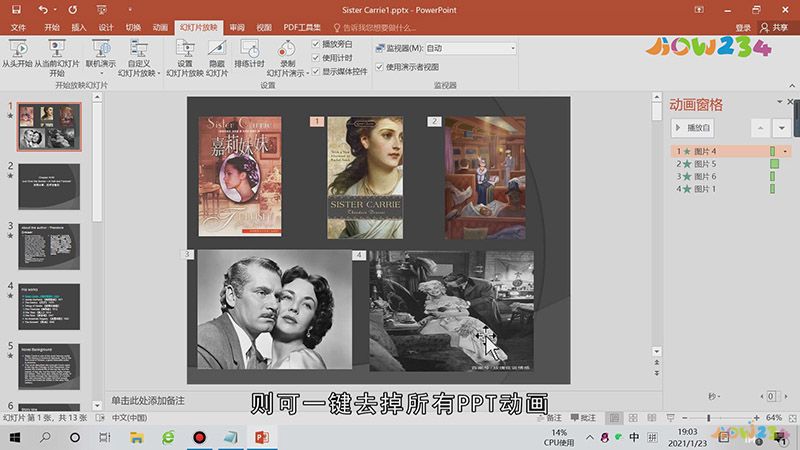Select slide 5 thumbnail Novel Background

(x=49, y=367)
